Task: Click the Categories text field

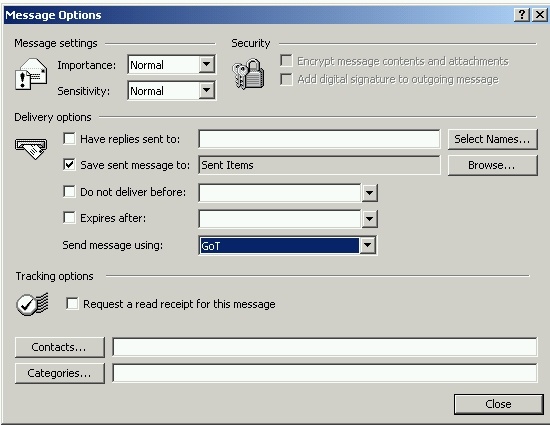Action: point(325,373)
